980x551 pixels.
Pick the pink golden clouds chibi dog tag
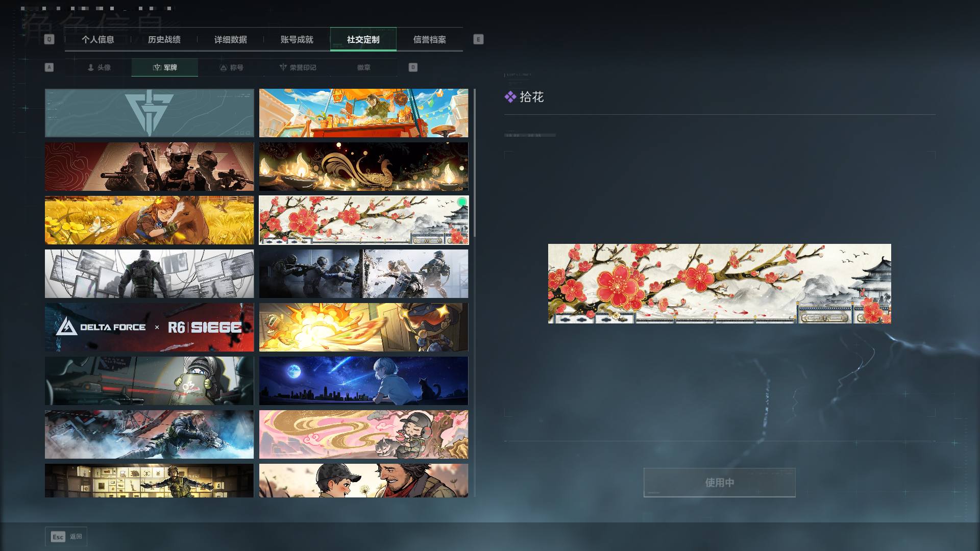pyautogui.click(x=363, y=434)
